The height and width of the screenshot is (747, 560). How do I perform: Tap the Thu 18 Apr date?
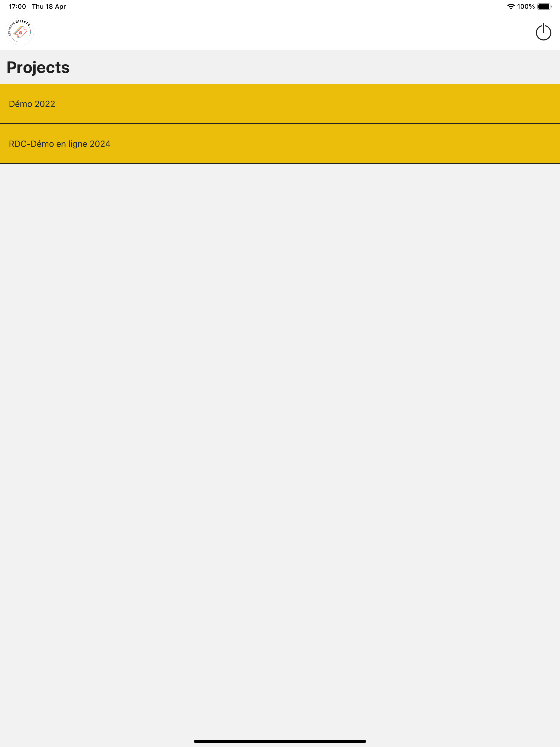click(49, 6)
